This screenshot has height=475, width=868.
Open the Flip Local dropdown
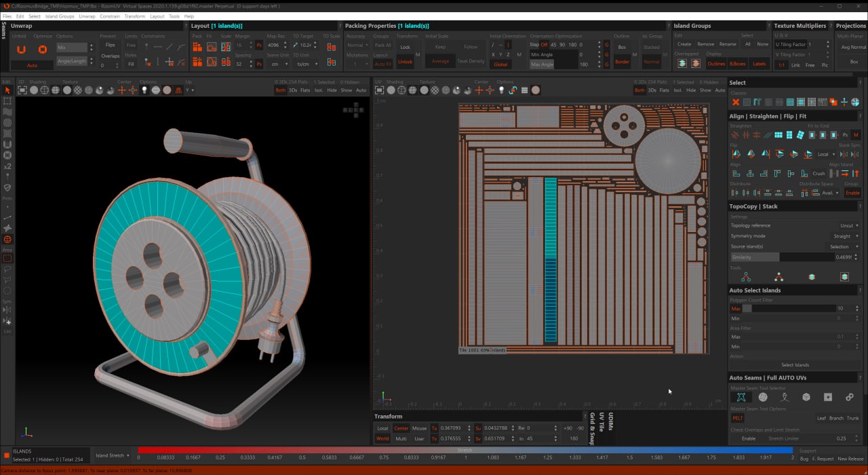pyautogui.click(x=825, y=154)
